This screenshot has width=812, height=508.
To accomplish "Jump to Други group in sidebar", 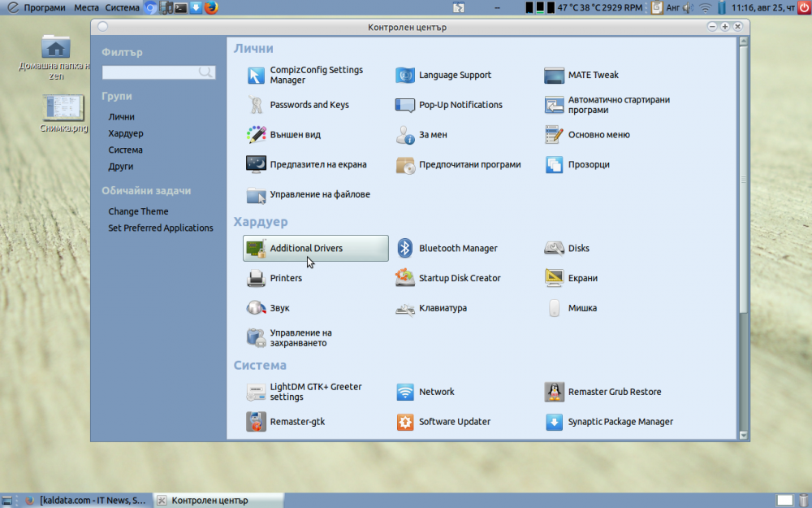I will tap(121, 167).
